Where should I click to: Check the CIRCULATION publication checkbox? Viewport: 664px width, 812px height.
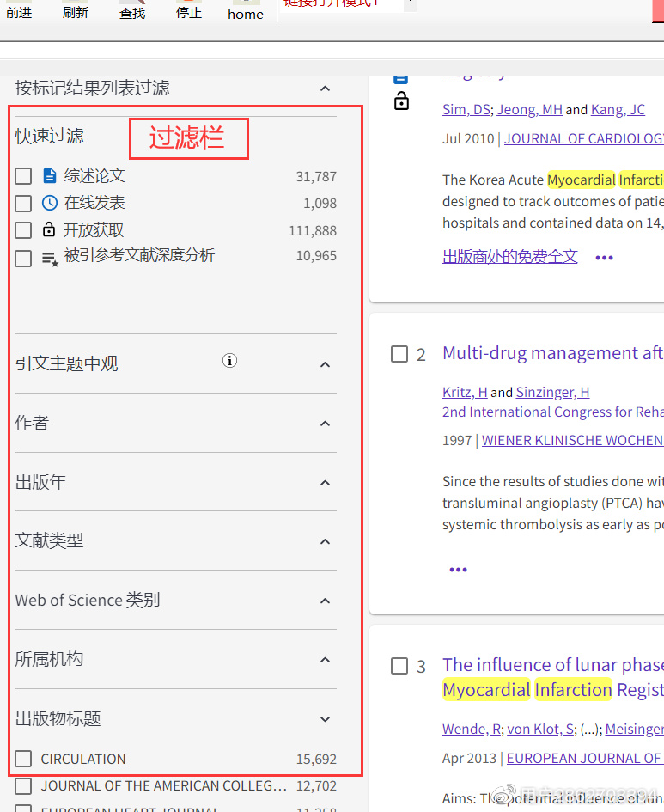coord(23,759)
